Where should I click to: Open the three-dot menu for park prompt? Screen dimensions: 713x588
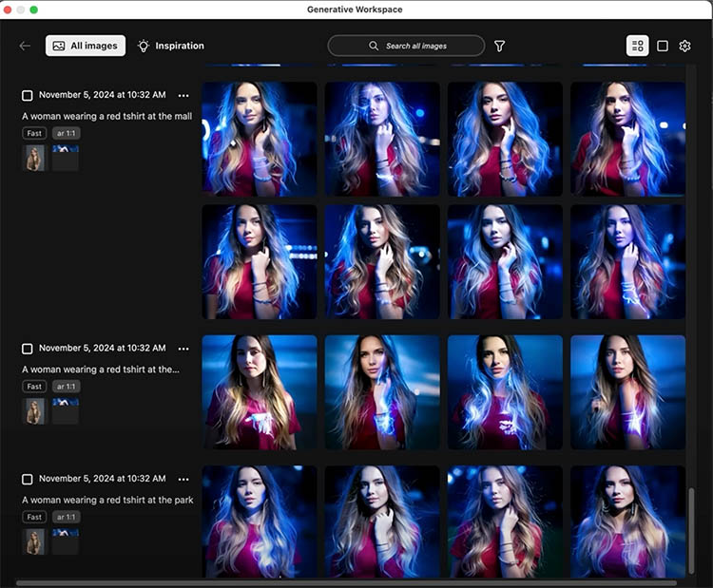[183, 480]
